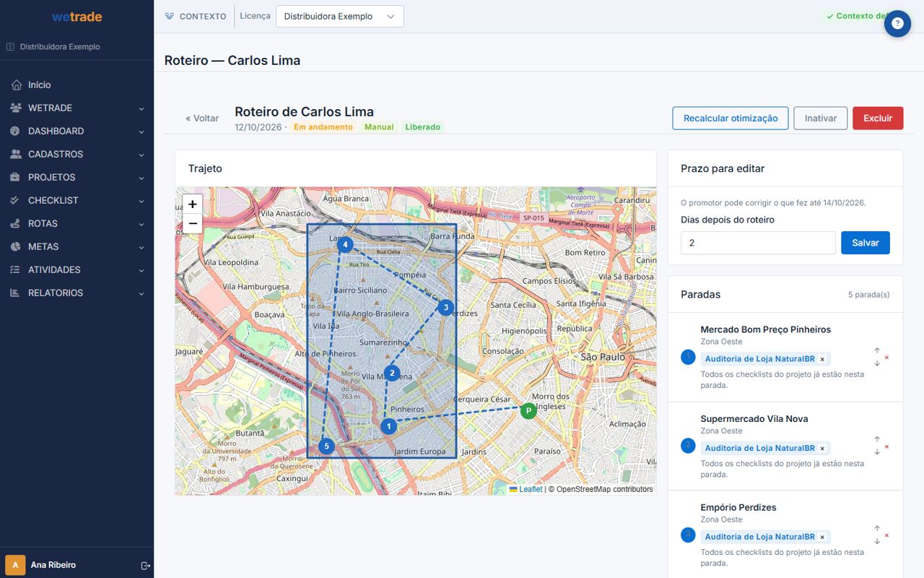The height and width of the screenshot is (578, 924).
Task: Click the red Excluir button
Action: pyautogui.click(x=878, y=118)
